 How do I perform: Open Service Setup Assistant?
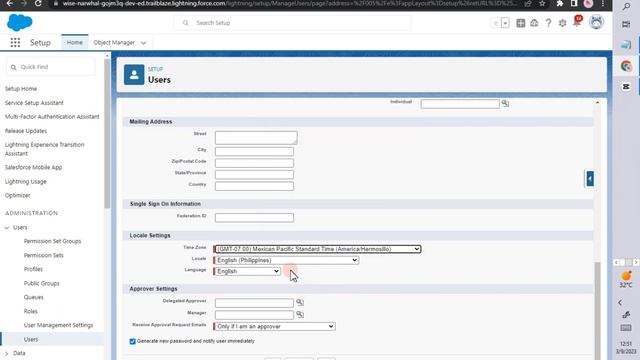pos(34,103)
